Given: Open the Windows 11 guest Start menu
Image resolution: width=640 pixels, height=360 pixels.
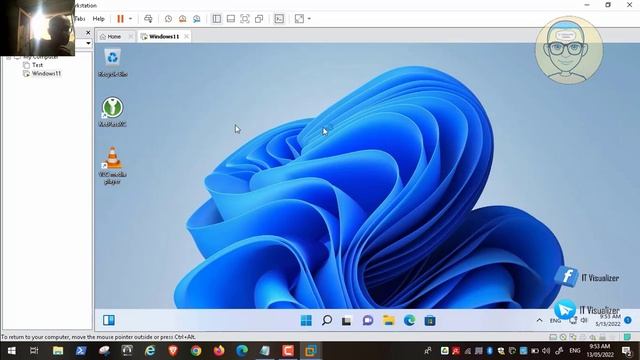Looking at the screenshot, I should 306,320.
